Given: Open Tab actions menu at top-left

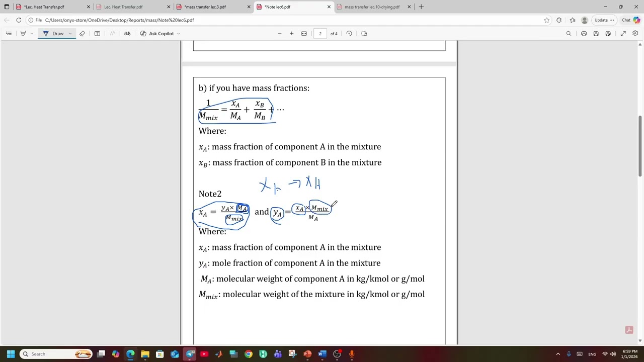Looking at the screenshot, I should pos(7,7).
